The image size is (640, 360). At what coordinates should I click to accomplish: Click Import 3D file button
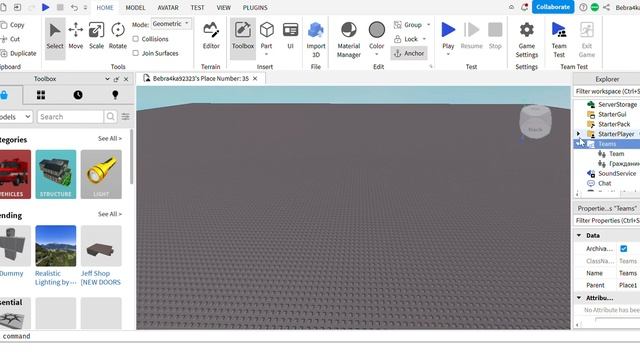coord(316,40)
